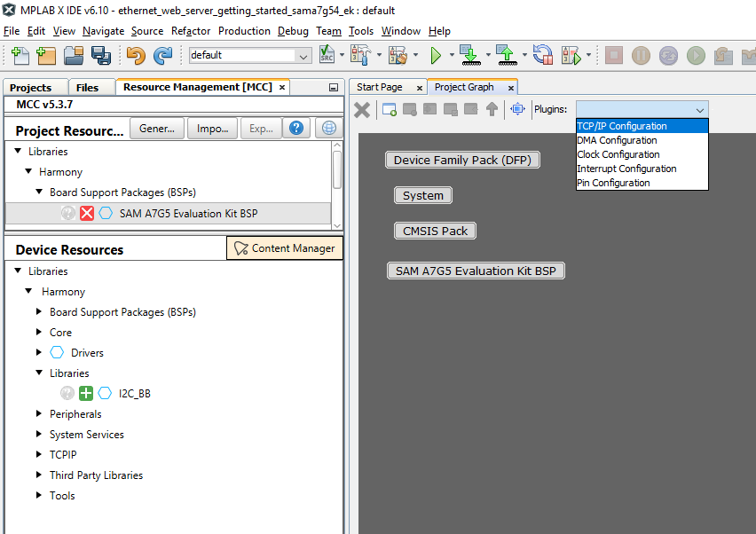Click the Debug Project icon

point(571,55)
